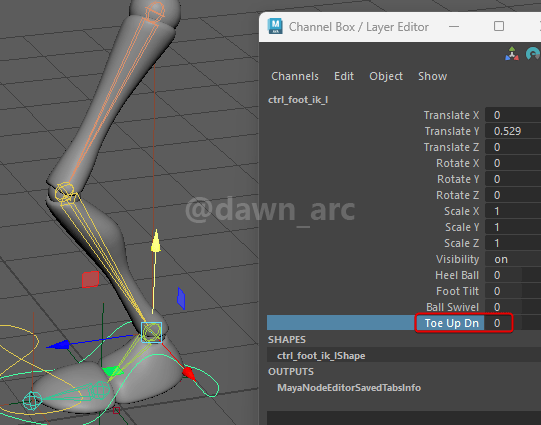Click the OUTPUTS section header
The image size is (541, 425).
pyautogui.click(x=291, y=372)
